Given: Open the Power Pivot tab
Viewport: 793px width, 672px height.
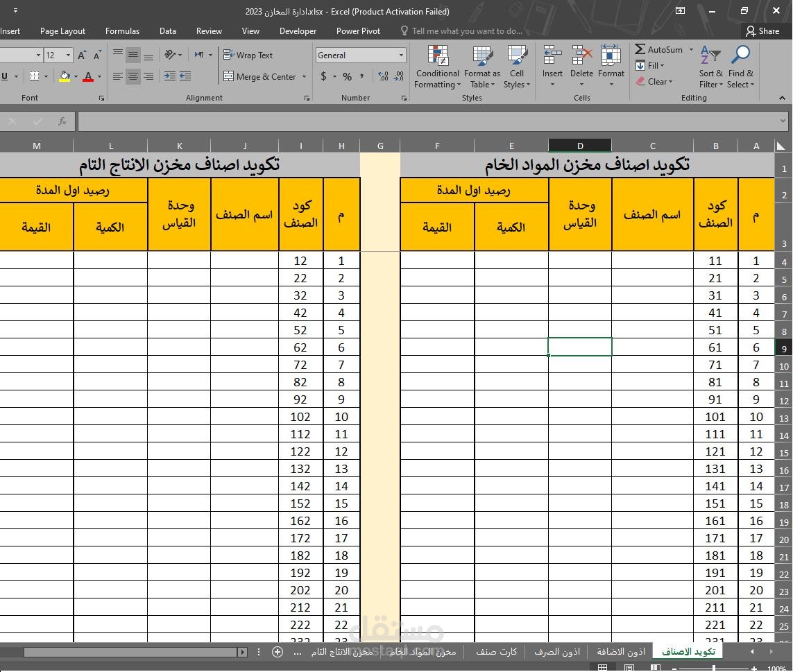Looking at the screenshot, I should pos(358,31).
